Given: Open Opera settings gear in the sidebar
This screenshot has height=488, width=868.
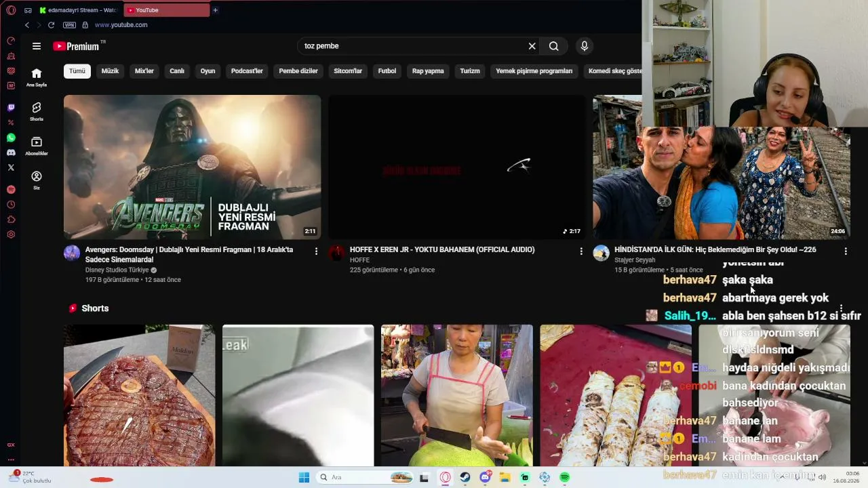Looking at the screenshot, I should pos(11,235).
